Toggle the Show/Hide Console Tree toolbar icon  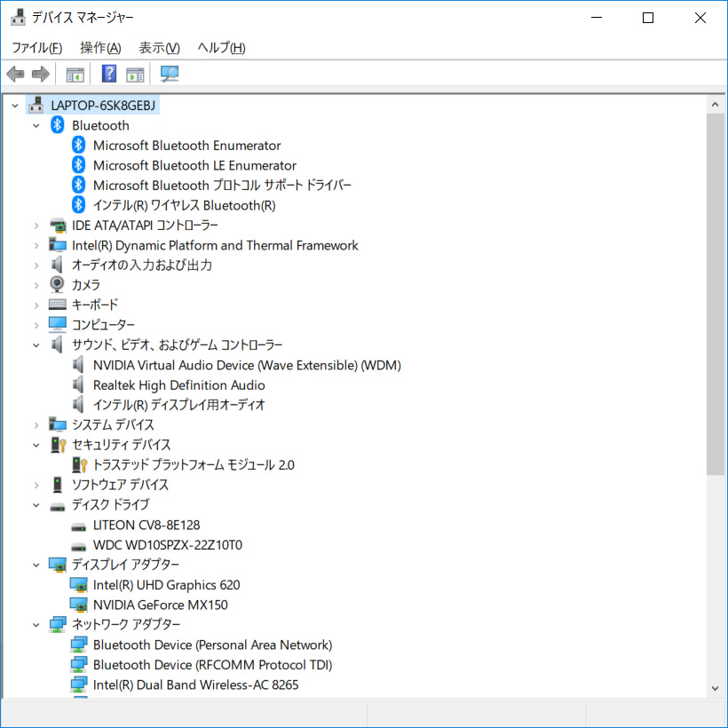75,74
